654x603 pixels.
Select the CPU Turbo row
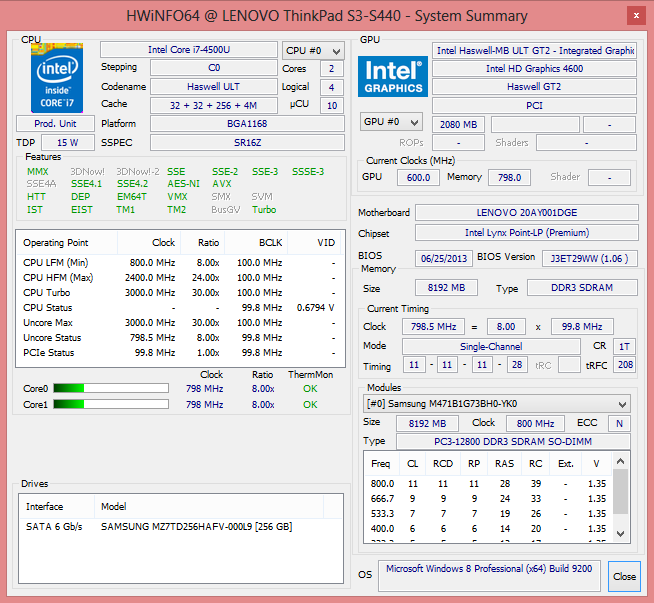click(x=180, y=293)
